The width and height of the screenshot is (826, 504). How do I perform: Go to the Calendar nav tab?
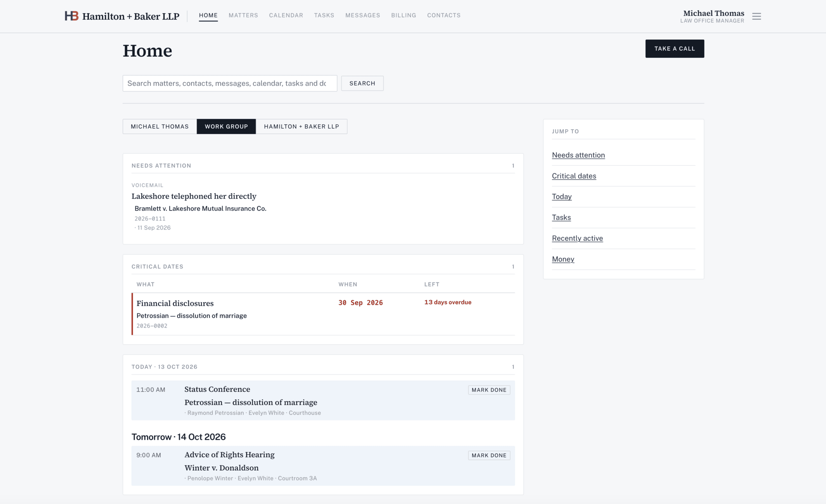click(286, 15)
